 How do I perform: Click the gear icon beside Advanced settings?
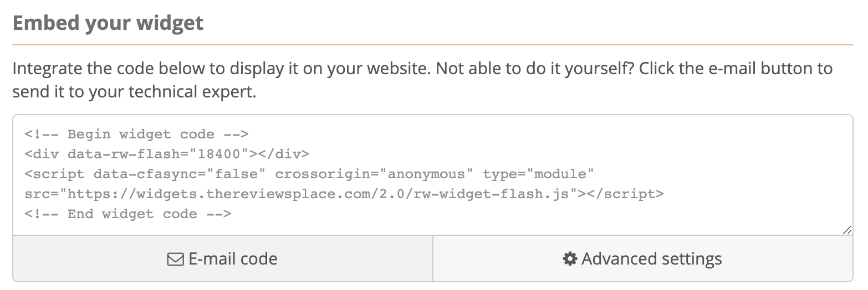coord(570,259)
